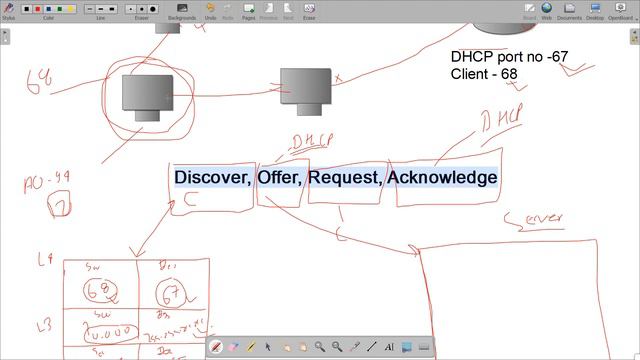Select the arrow Selector tool
This screenshot has height=360, width=640.
click(268, 347)
